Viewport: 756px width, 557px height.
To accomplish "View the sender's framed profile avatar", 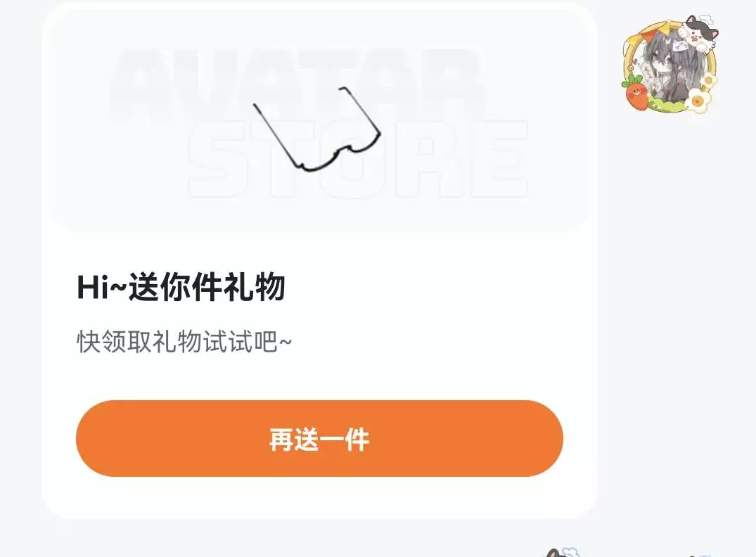I will click(670, 64).
